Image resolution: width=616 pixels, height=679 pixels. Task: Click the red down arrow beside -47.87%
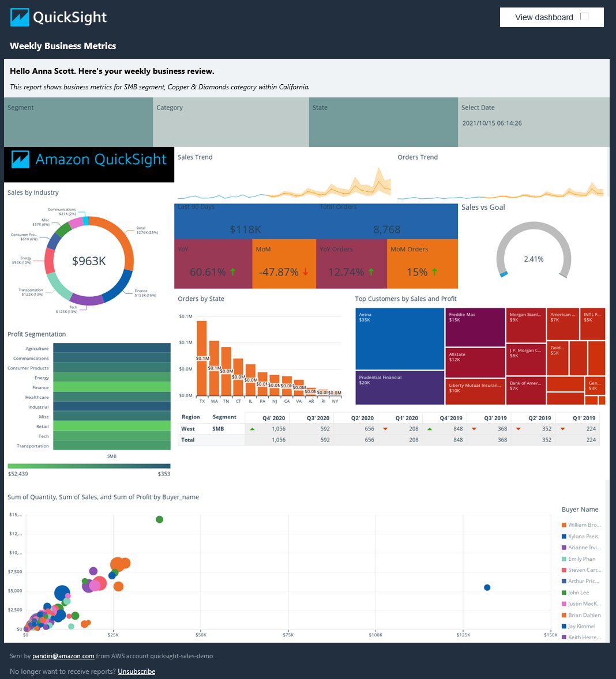pyautogui.click(x=305, y=272)
